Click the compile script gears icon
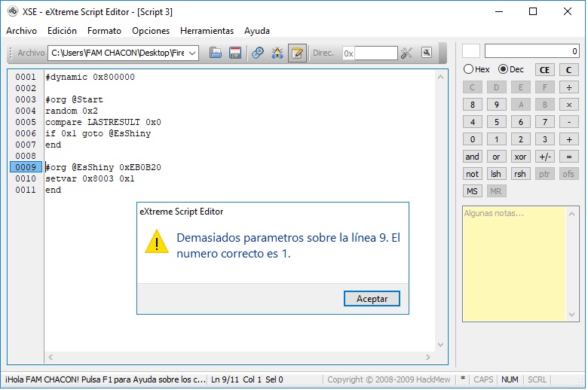 point(258,53)
